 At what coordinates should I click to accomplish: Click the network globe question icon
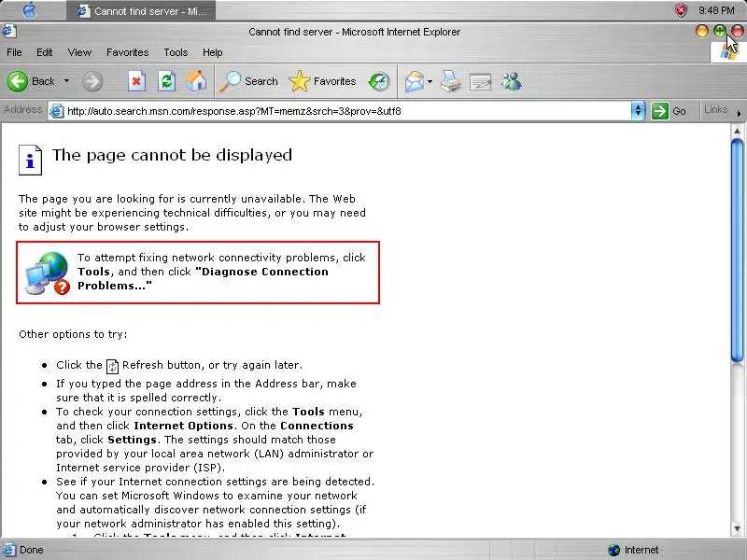click(48, 273)
